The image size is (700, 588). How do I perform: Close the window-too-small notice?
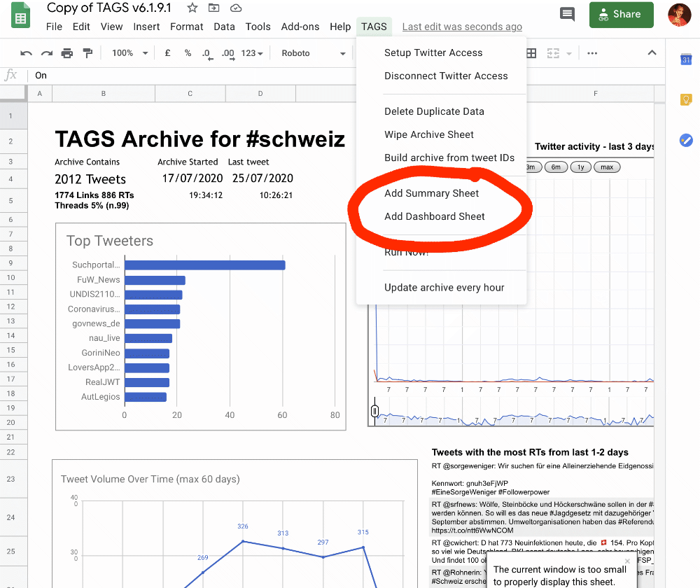[x=627, y=561]
